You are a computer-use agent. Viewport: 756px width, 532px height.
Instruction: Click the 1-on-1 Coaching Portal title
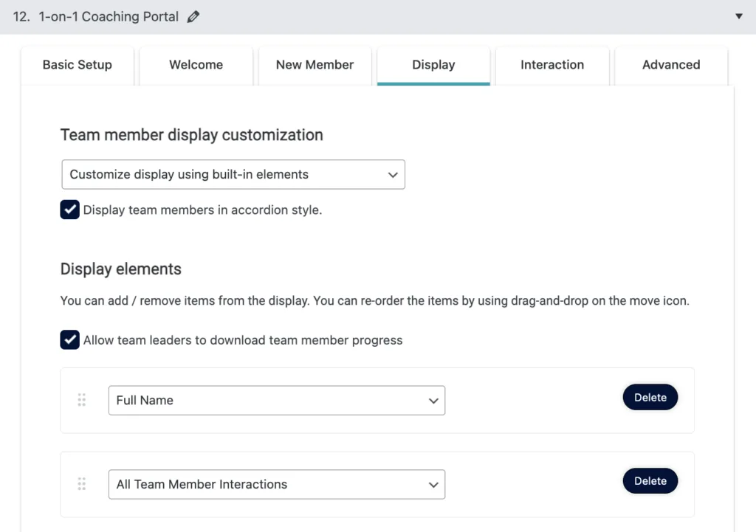tap(109, 17)
